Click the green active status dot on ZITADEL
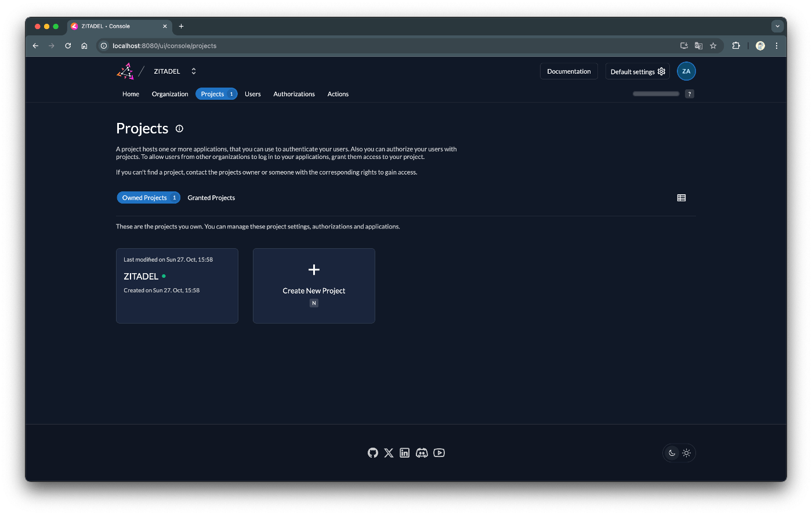 pyautogui.click(x=164, y=276)
